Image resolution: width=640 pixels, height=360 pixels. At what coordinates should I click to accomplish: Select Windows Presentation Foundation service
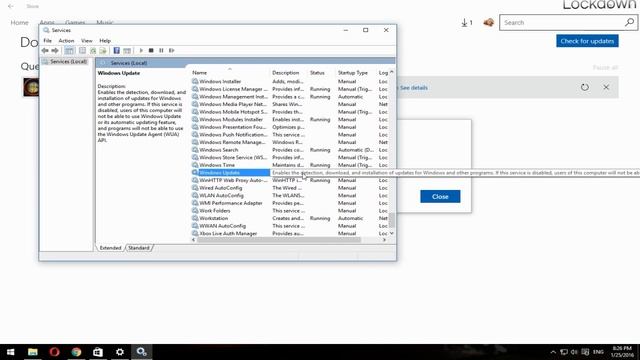pyautogui.click(x=290, y=127)
